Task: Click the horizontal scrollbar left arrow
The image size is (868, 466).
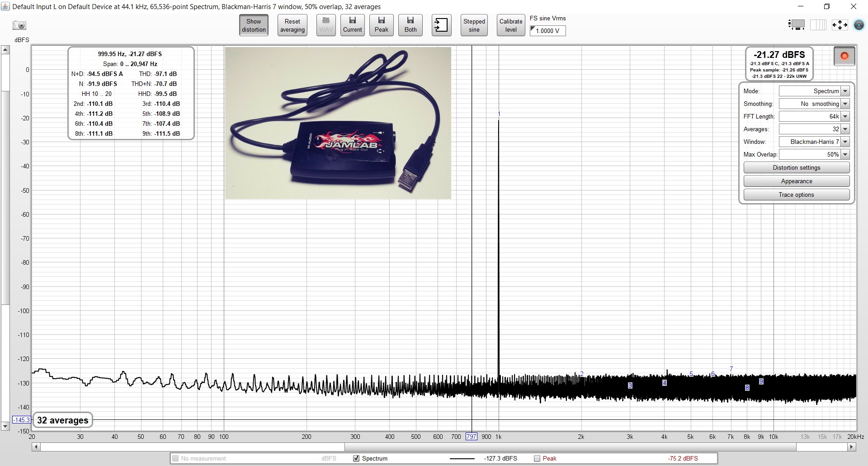Action: (x=36, y=447)
